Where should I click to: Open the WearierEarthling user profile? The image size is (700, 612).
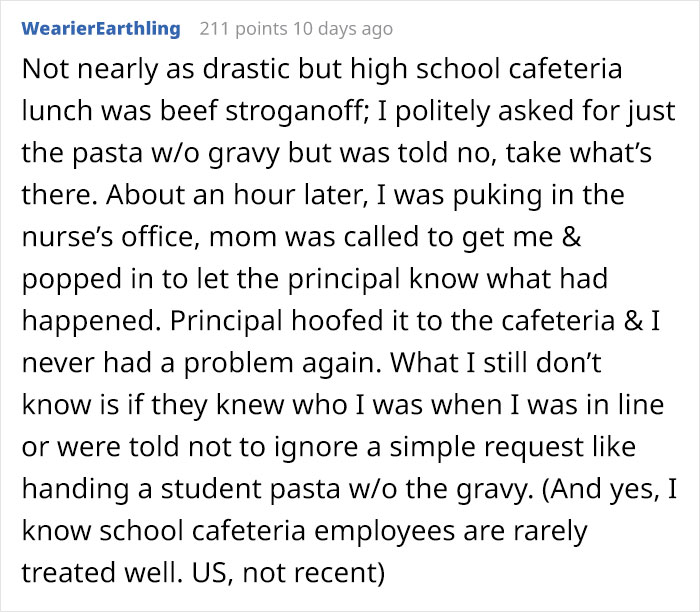pos(100,29)
